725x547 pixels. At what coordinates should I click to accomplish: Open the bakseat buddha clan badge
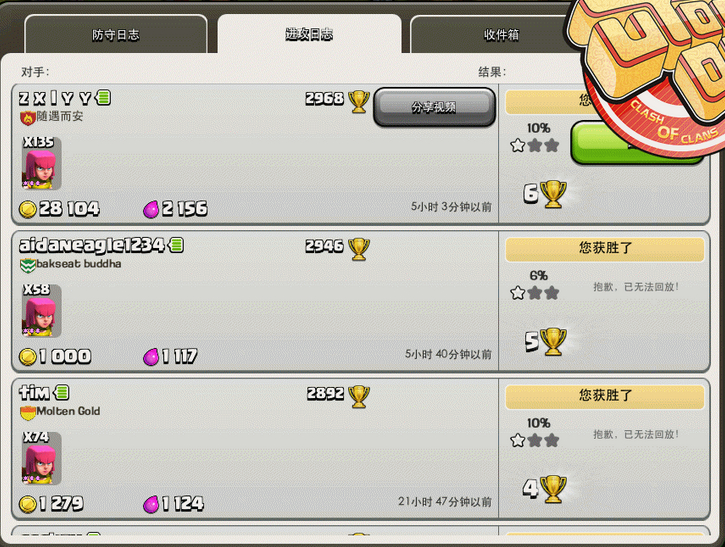tap(27, 265)
